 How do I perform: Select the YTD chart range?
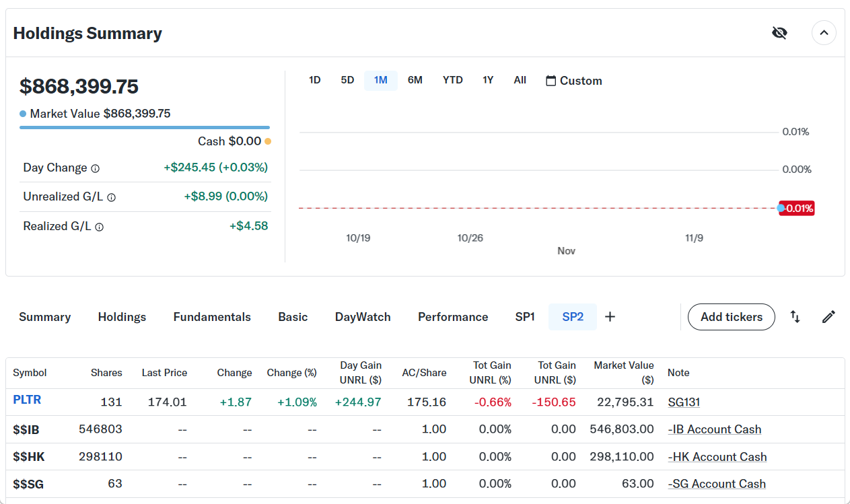452,80
